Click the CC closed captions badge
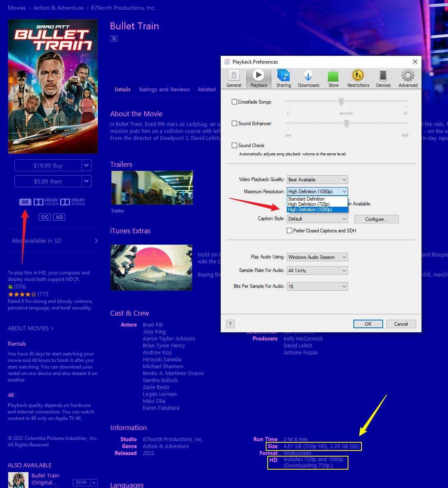This screenshot has height=488, width=448. [x=45, y=217]
